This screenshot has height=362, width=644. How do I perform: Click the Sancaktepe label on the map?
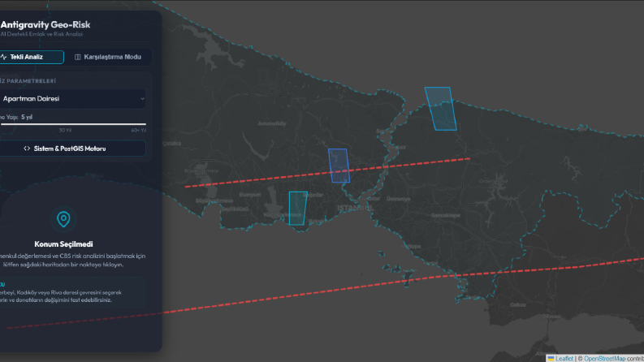[x=446, y=215]
